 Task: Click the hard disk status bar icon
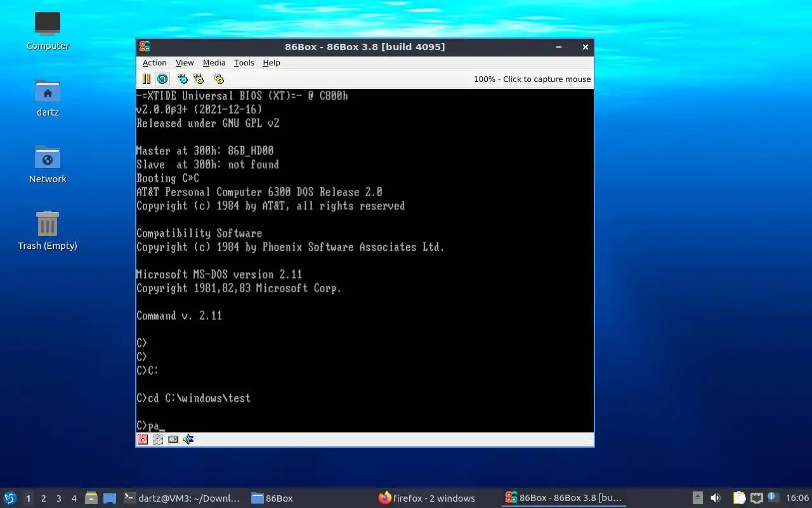coord(173,439)
